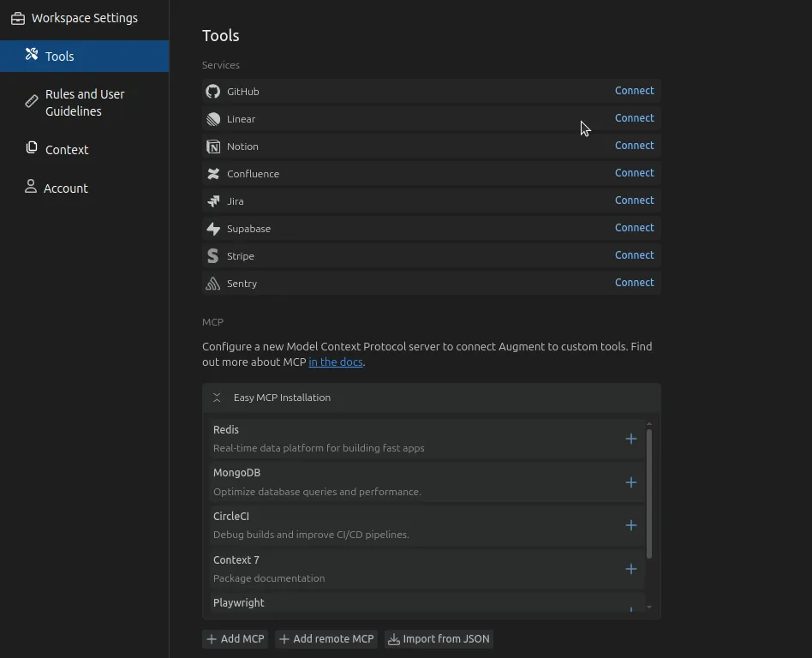This screenshot has width=812, height=658.
Task: Select the MongoDB MCP entry title
Action: (x=236, y=473)
